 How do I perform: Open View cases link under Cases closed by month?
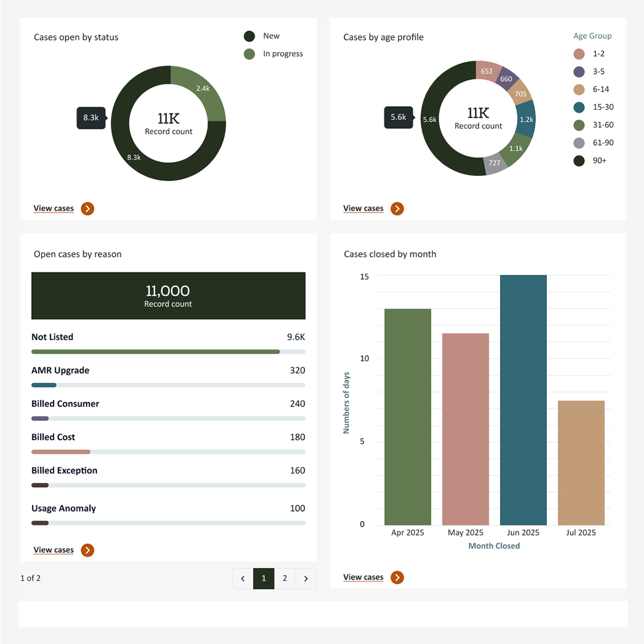coord(363,577)
